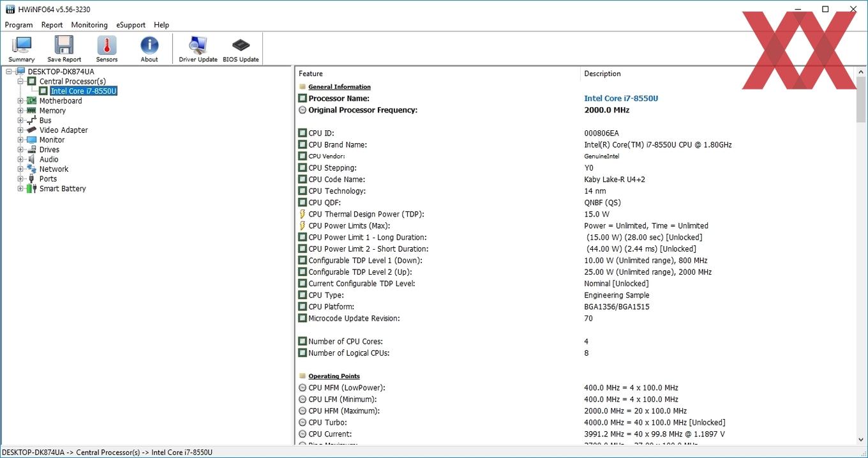This screenshot has height=458, width=868.
Task: Click the clock icon beside CPU Turbo
Action: [x=303, y=422]
